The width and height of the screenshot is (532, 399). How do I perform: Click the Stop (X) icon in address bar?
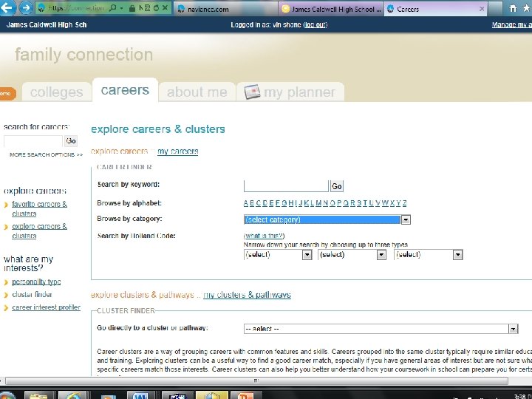(x=165, y=7)
